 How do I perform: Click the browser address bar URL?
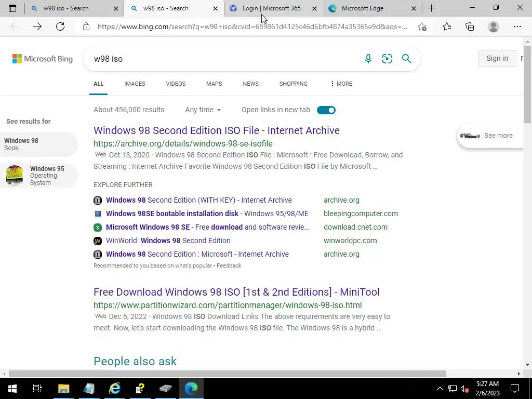pyautogui.click(x=252, y=26)
